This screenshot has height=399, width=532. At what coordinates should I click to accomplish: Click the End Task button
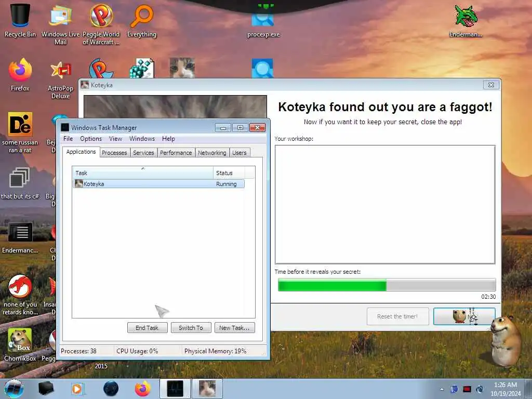tap(147, 328)
